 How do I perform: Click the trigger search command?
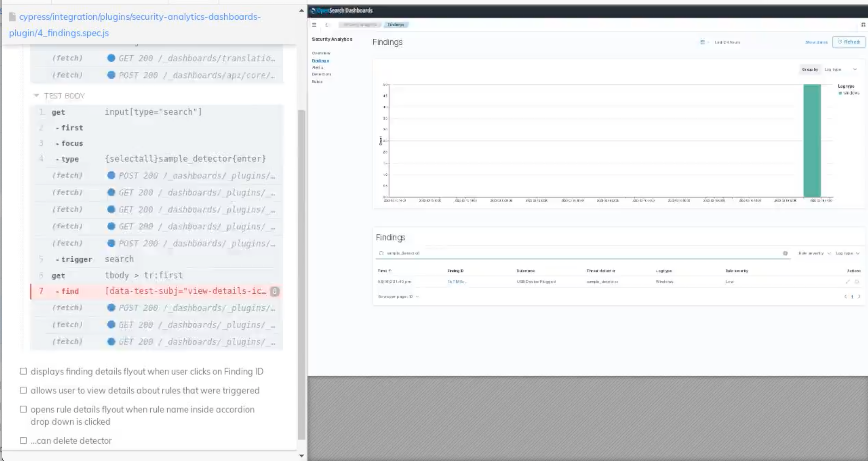(x=156, y=259)
